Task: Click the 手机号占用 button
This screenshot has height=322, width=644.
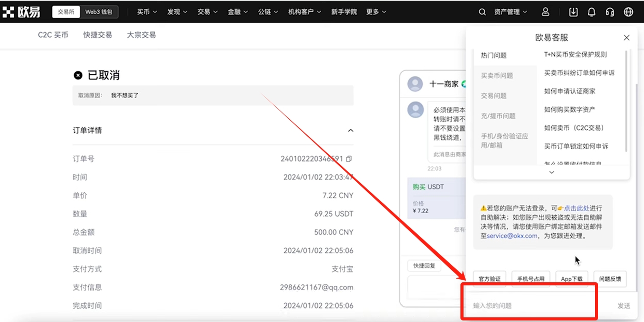Action: (531, 279)
